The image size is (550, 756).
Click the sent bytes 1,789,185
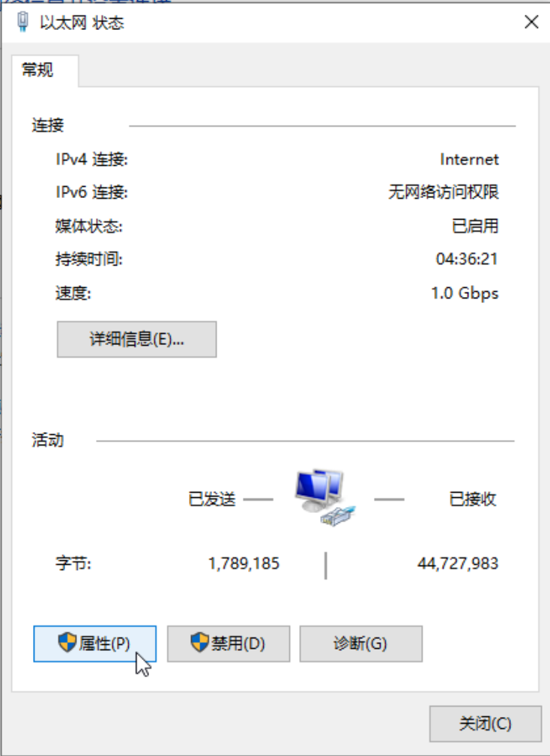[x=244, y=564]
